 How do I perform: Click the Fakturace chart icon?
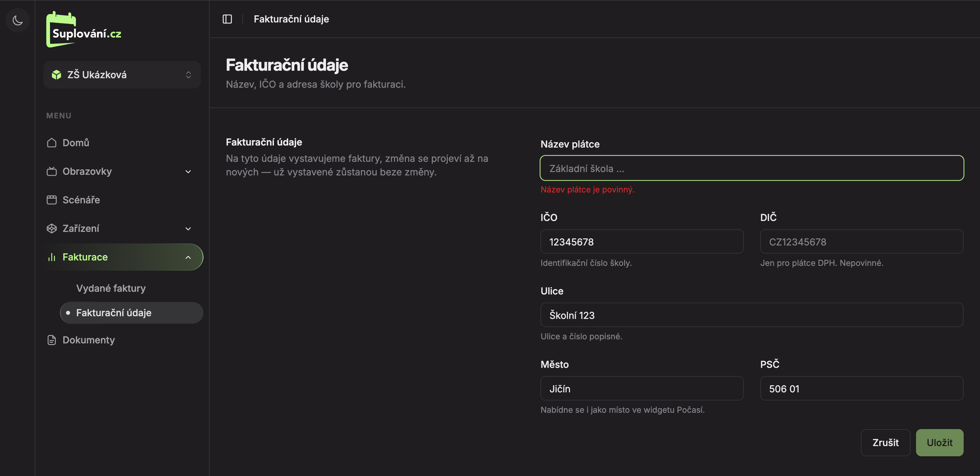[x=52, y=257]
